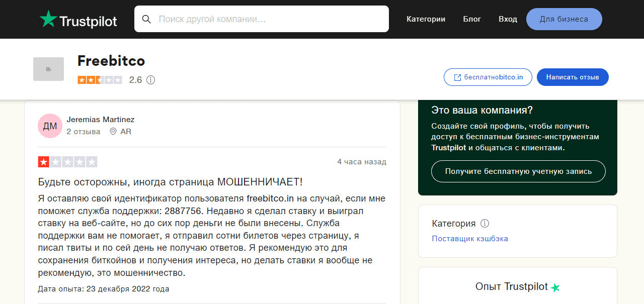
Task: Open the Категории menu
Action: 426,19
